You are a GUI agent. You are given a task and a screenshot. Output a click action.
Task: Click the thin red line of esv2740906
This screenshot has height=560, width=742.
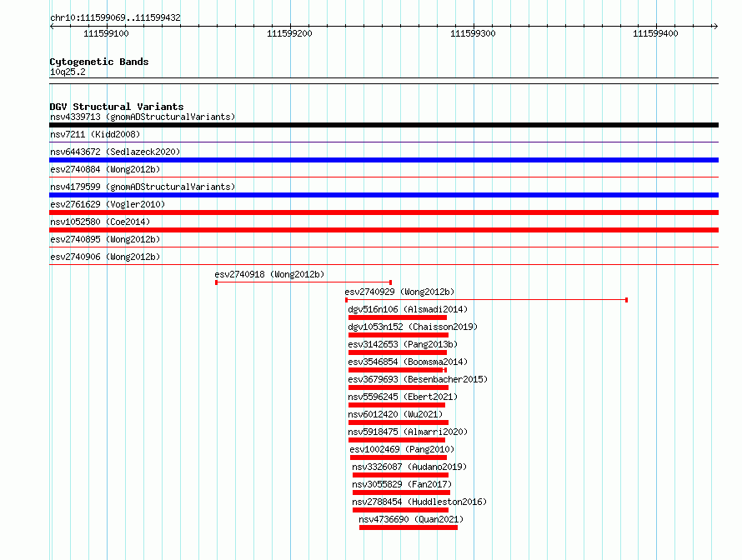click(384, 264)
